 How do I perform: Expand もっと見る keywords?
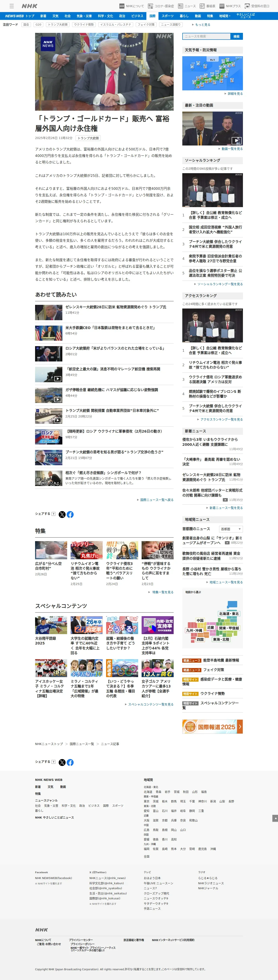201,25
